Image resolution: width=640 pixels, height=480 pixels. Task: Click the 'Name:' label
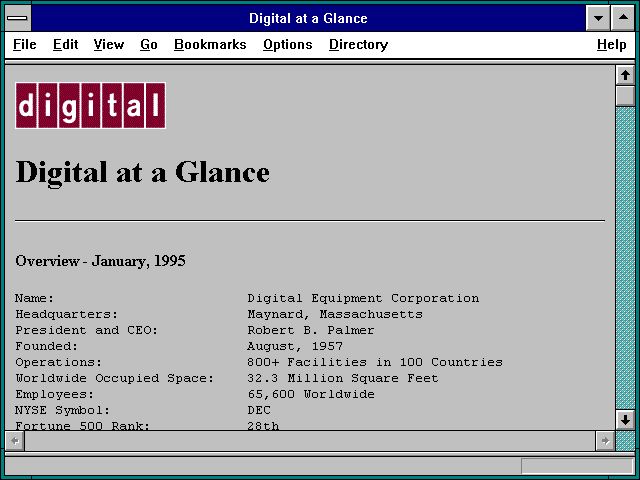tap(34, 298)
